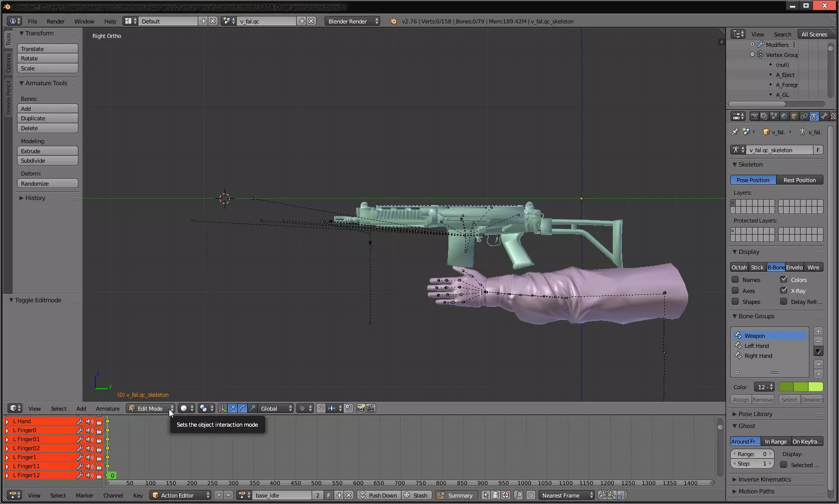
Task: Toggle the lock on L Finger12 channel
Action: point(98,475)
